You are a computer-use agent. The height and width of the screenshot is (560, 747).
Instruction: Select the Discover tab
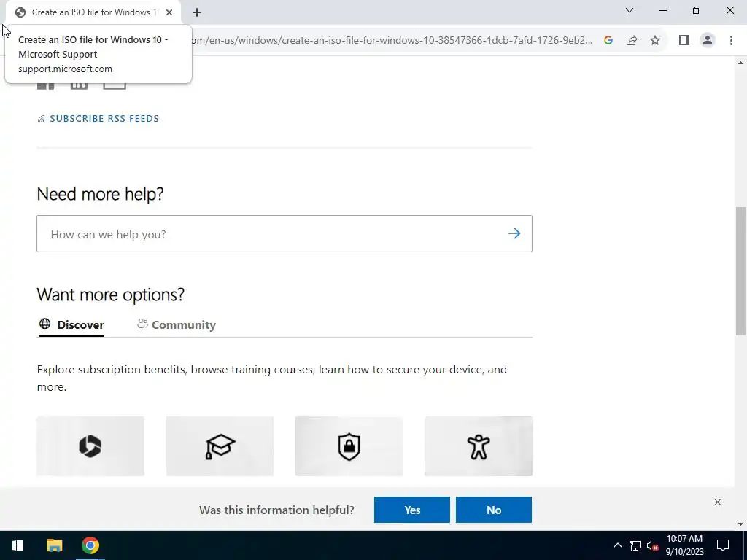72,324
